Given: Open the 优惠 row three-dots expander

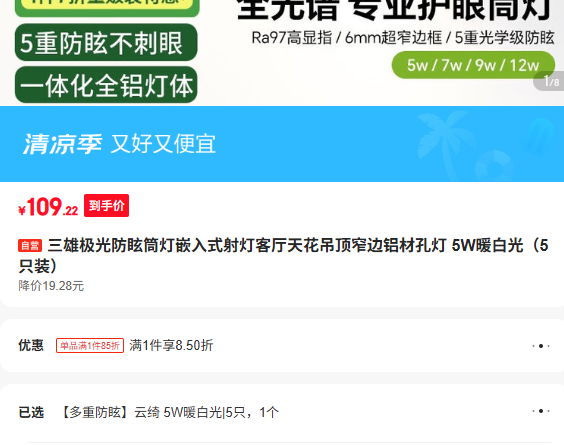Looking at the screenshot, I should (541, 346).
